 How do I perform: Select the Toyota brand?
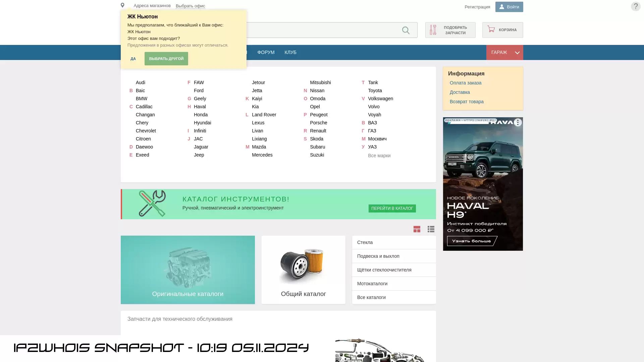click(375, 90)
